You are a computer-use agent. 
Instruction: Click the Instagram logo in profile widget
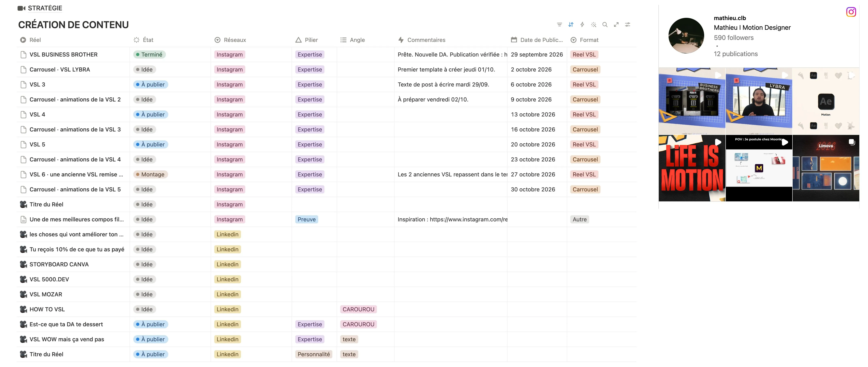coord(851,12)
